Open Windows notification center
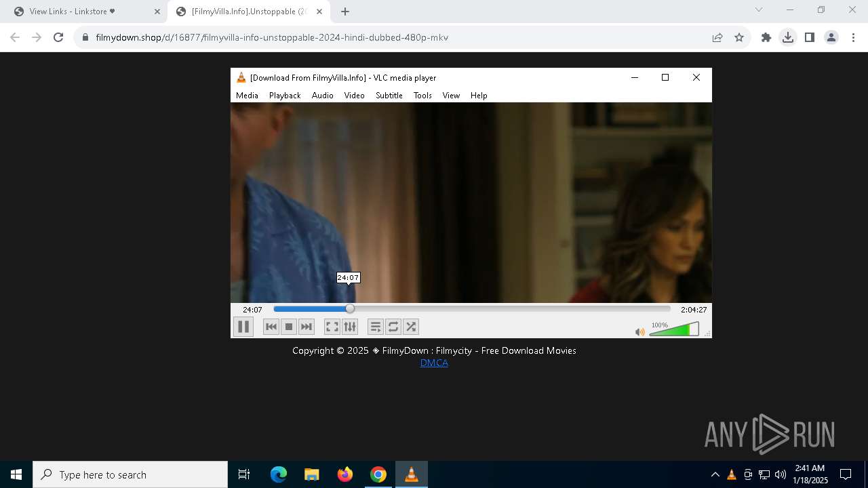The width and height of the screenshot is (868, 488). (846, 474)
